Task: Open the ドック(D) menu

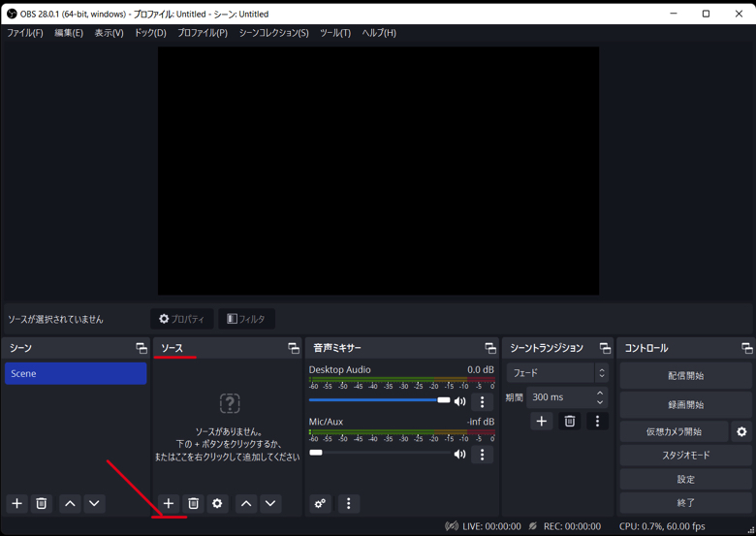Action: 150,33
